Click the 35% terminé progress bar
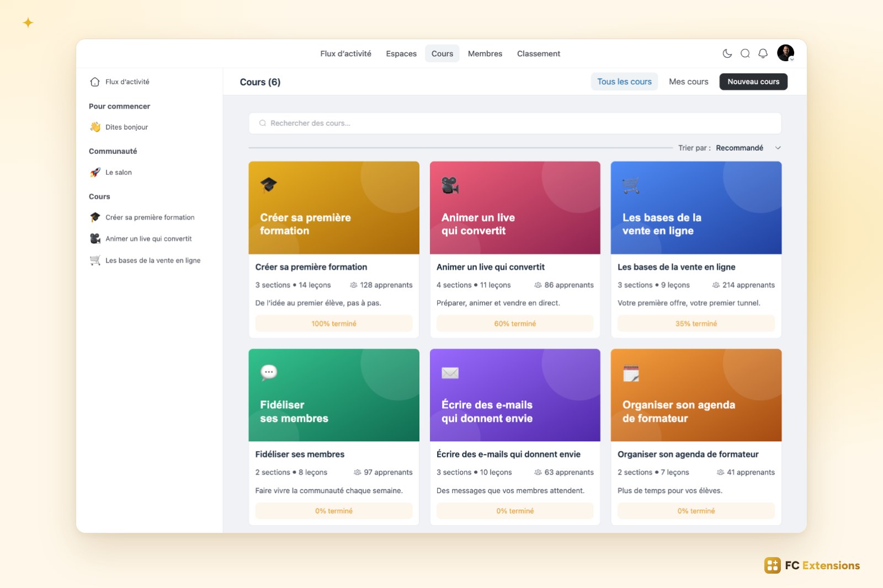 point(696,324)
